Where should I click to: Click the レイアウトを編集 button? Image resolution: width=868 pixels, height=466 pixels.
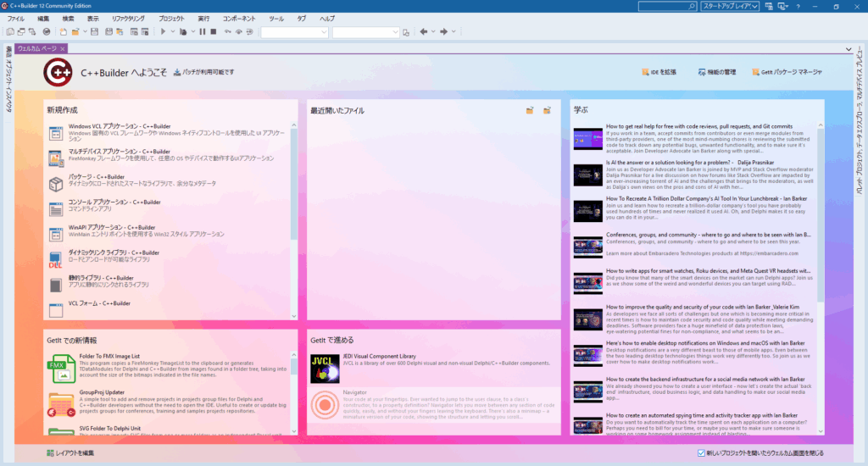click(x=70, y=452)
